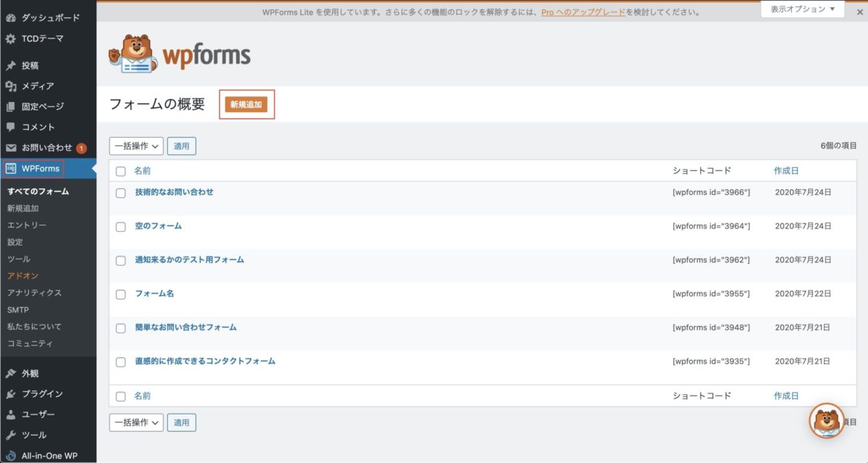Screen dimensions: 868x463
Task: Click the pushpin icon beside 投稿
Action: coord(11,65)
